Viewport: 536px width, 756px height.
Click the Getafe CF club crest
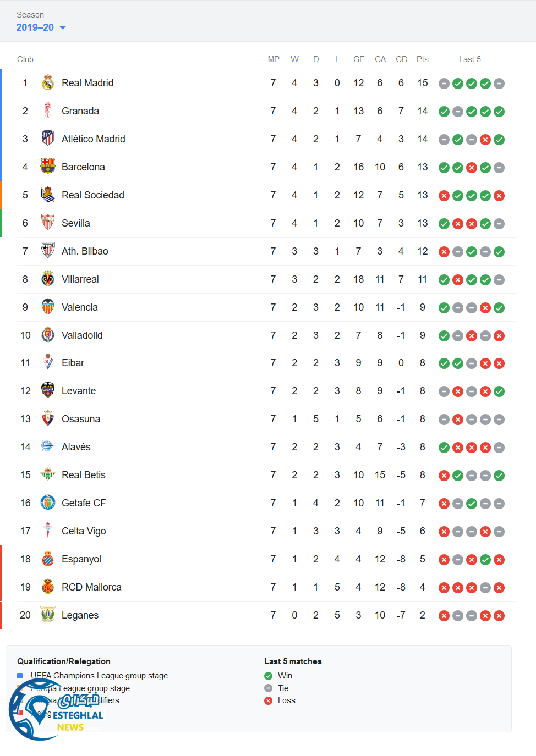(x=48, y=503)
